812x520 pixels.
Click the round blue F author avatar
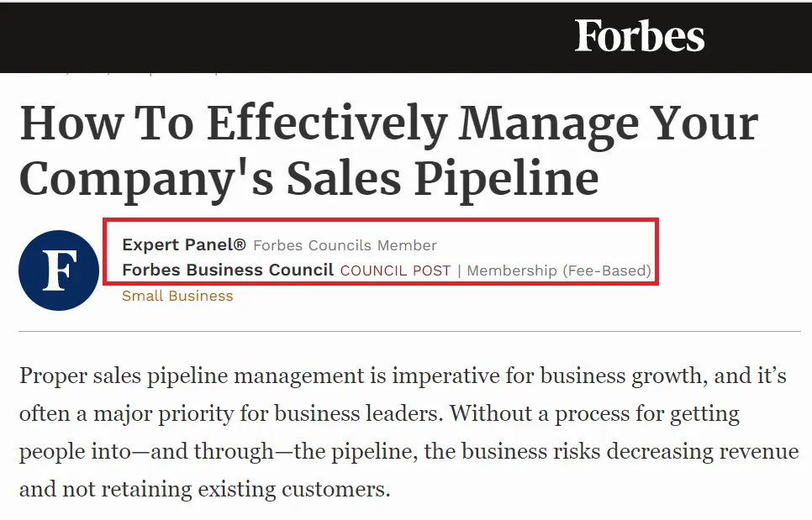59,270
